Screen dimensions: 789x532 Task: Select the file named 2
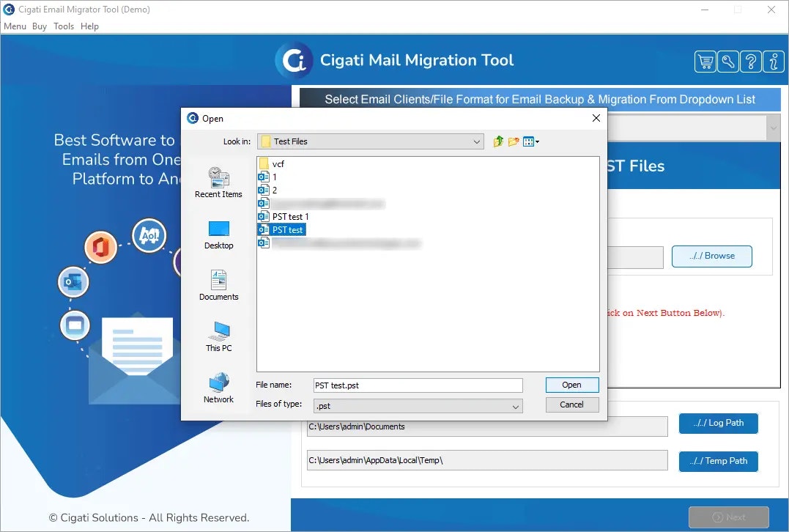267,191
